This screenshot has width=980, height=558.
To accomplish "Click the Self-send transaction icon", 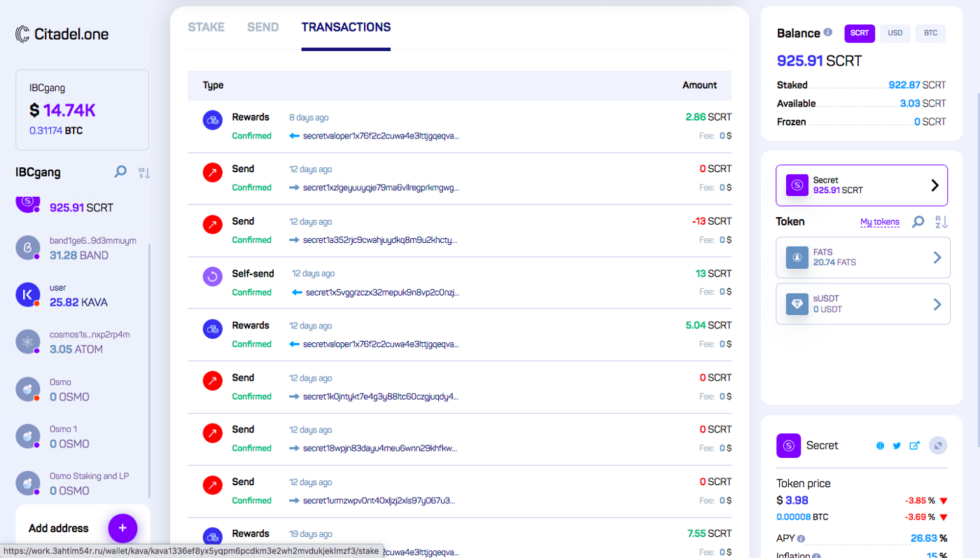I will tap(213, 277).
